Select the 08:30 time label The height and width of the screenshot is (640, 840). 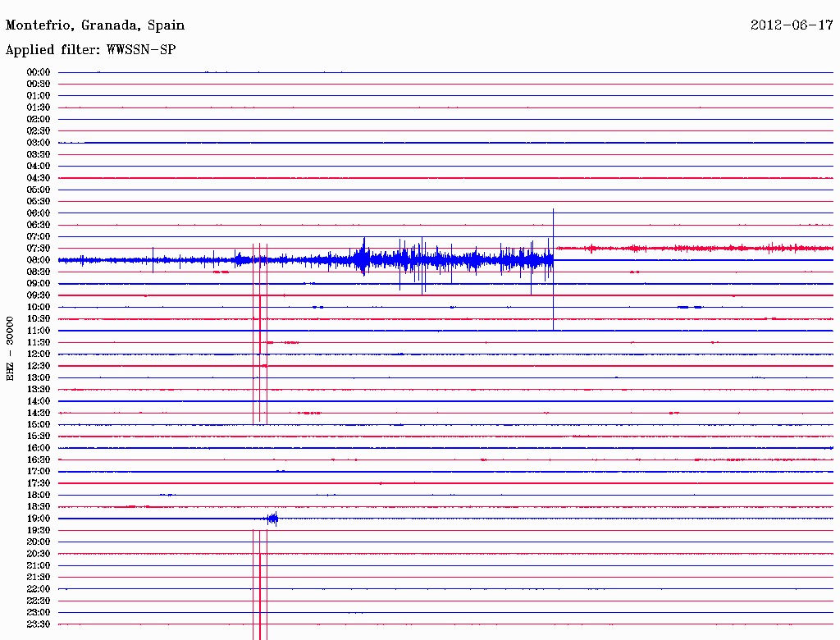tap(39, 272)
